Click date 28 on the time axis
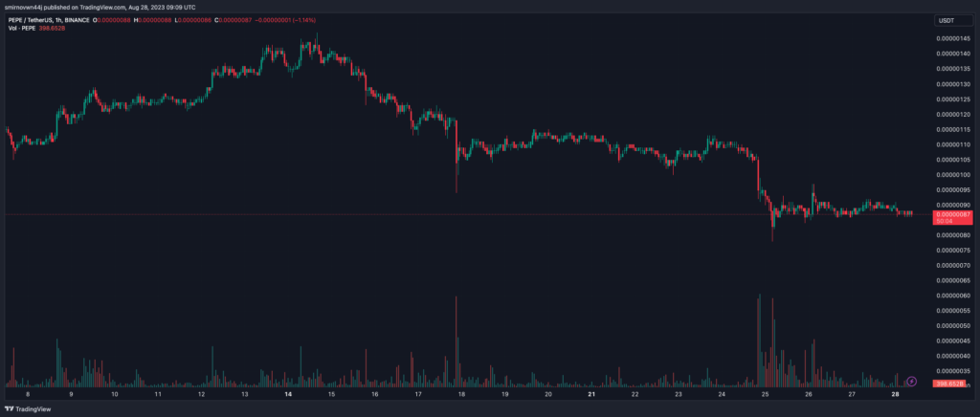This screenshot has height=417, width=980. tap(895, 394)
